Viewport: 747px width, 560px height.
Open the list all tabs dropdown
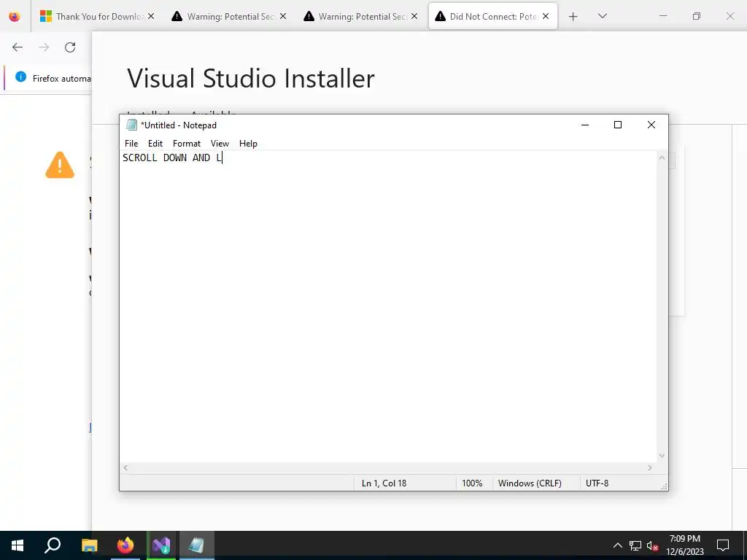602,16
